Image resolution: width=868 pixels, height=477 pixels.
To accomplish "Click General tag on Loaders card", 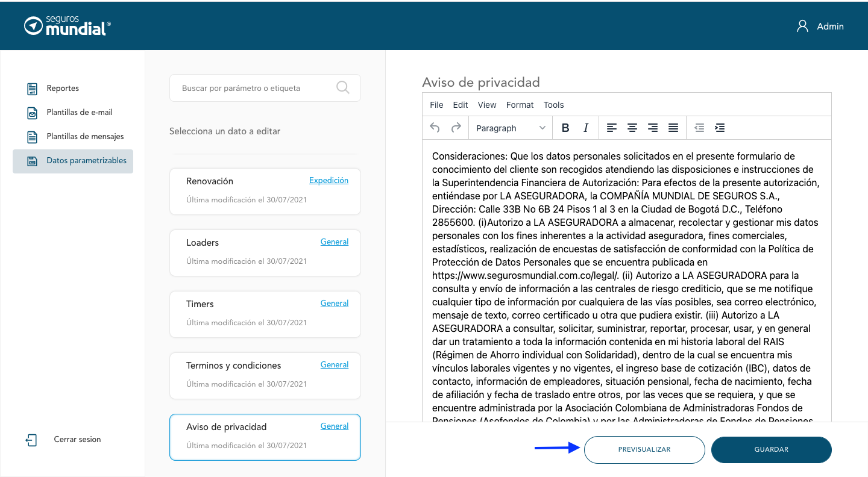I will pos(335,242).
